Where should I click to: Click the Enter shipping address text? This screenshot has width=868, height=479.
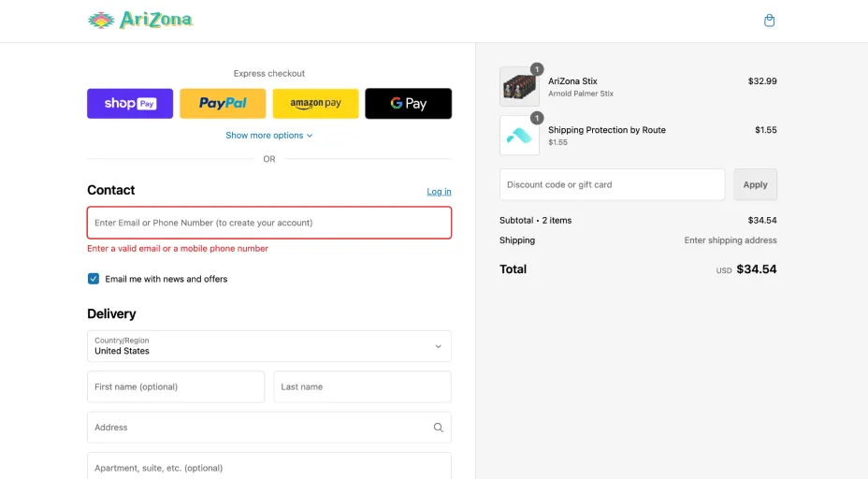(731, 240)
